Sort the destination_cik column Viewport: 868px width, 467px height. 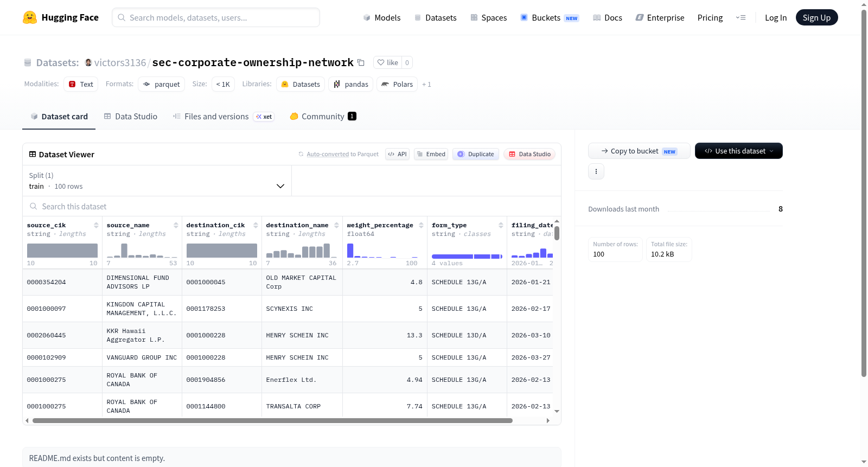click(x=256, y=225)
